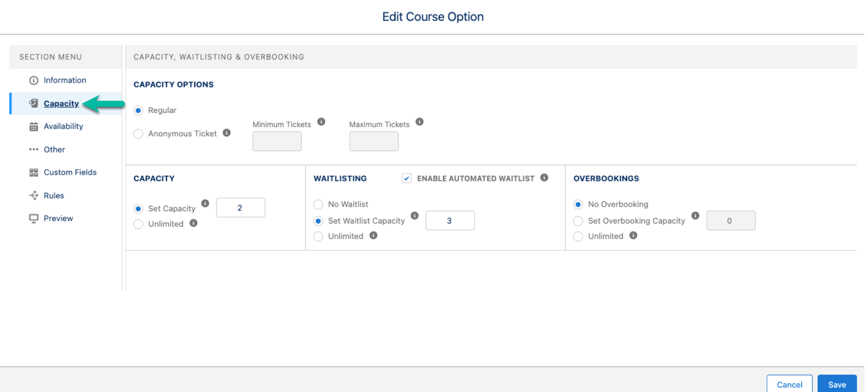Click the Cancel button
The height and width of the screenshot is (392, 868).
coord(790,384)
